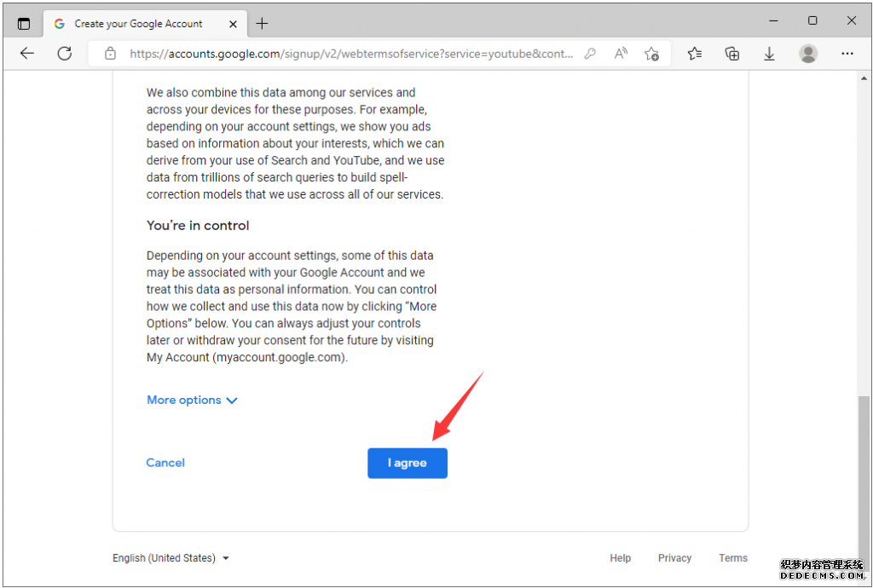Add this page to favorites star
This screenshot has height=588, width=873.
point(651,54)
